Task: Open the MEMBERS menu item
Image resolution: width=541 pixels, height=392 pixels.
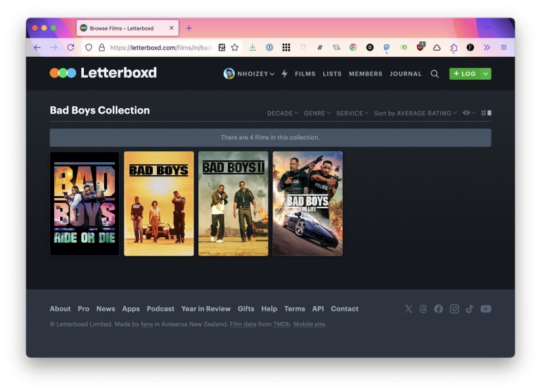Action: [365, 74]
